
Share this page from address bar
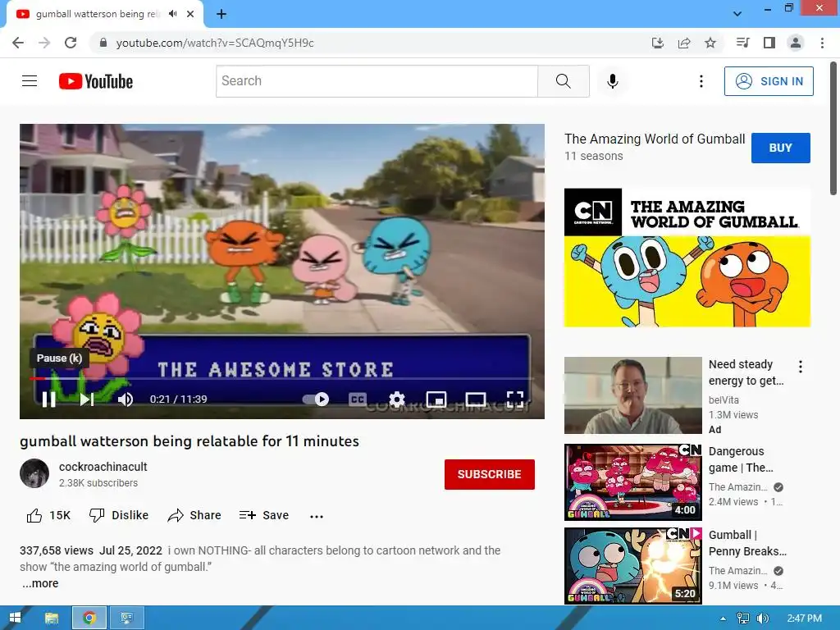point(684,43)
